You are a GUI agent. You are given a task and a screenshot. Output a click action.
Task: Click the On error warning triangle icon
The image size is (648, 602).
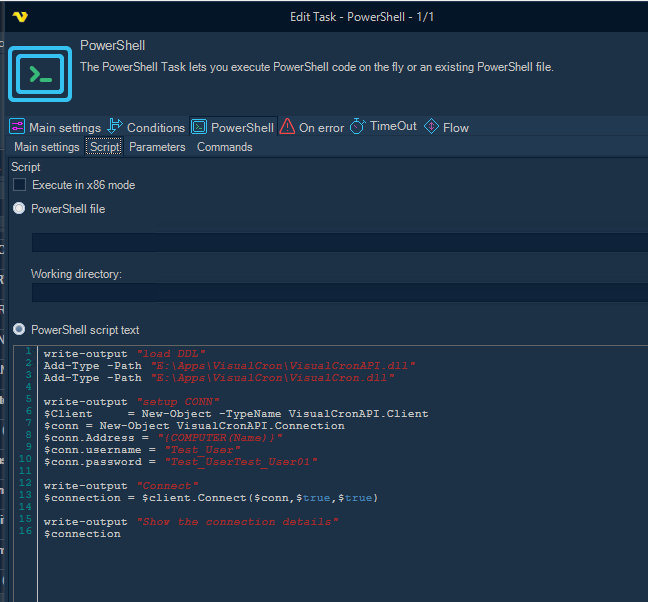point(287,127)
